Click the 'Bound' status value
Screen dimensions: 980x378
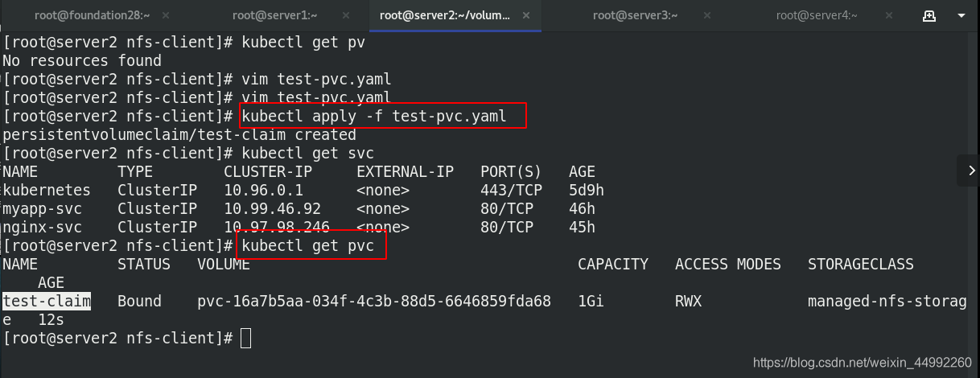pos(139,301)
